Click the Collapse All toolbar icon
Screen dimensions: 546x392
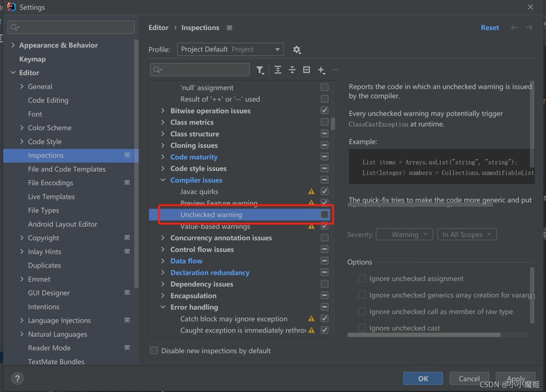[x=292, y=70]
